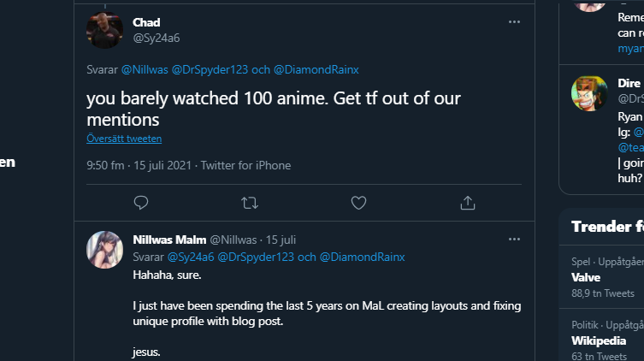Viewport: 644px width, 361px height.
Task: Click the reply icon under Chad's tweet
Action: 142,203
